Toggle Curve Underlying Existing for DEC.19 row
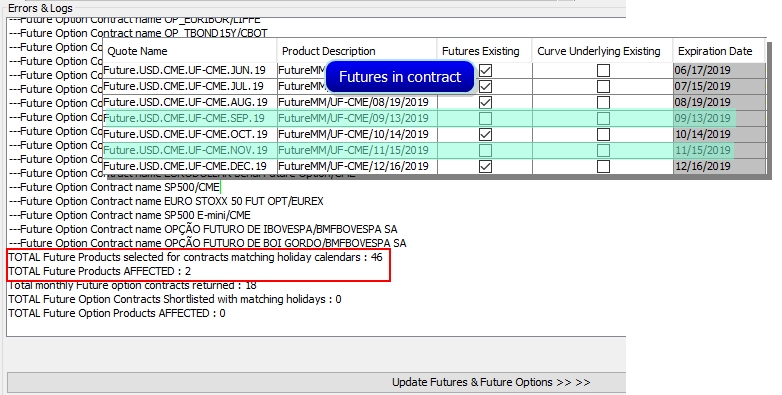782x395 pixels. pyautogui.click(x=603, y=167)
